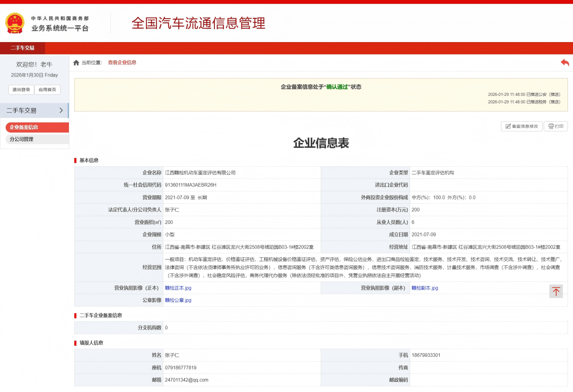573x392 pixels.
Task: Click the 经营范围 description text
Action: (x=363, y=268)
